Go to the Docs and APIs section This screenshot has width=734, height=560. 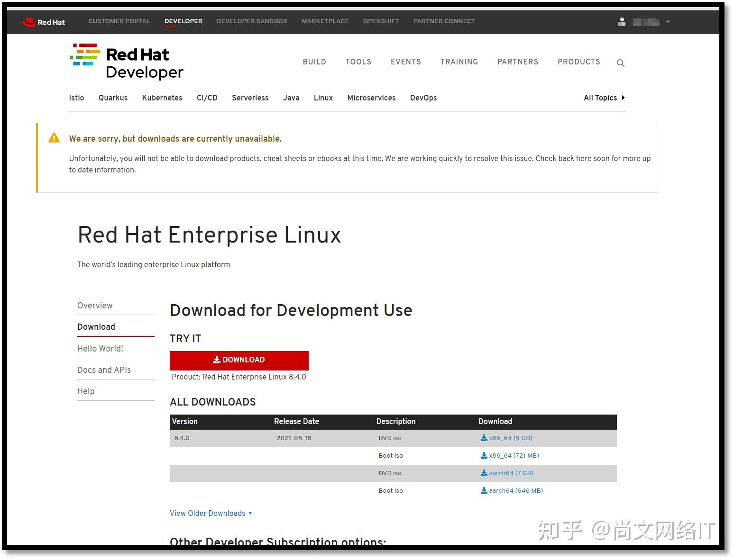pos(104,370)
